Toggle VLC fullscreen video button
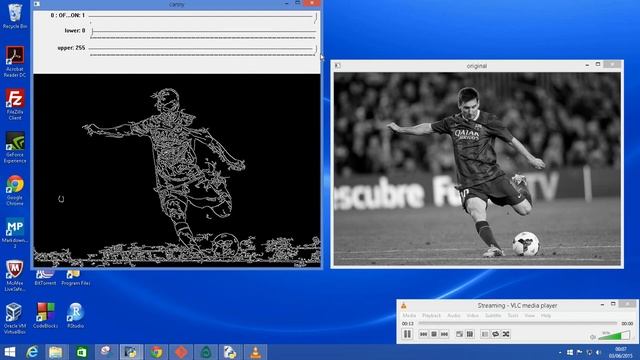640x360 pixels. pos(459,334)
